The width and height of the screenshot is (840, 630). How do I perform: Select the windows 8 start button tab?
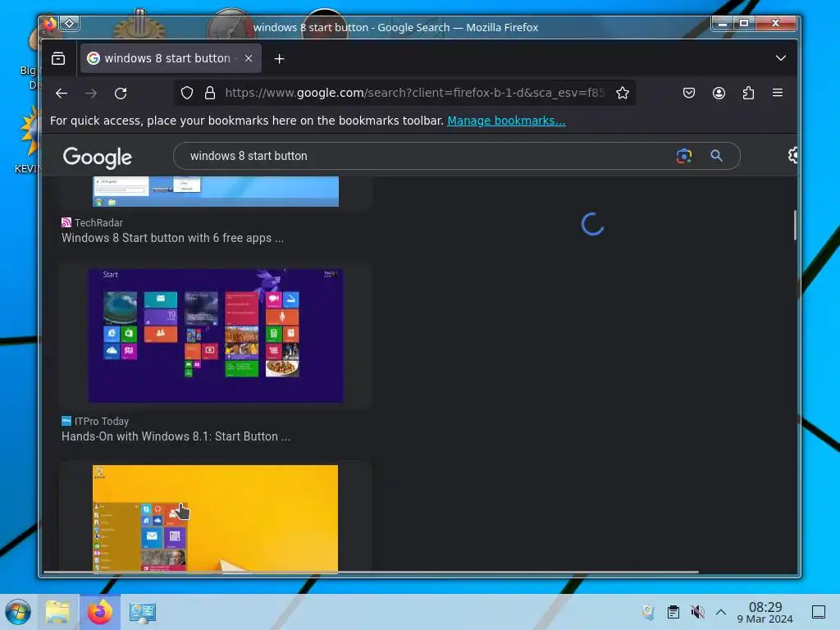point(171,58)
